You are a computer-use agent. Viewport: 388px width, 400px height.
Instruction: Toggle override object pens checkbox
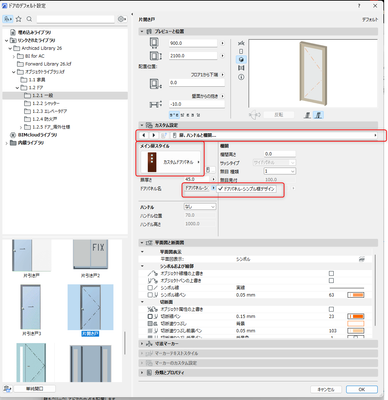331,281
